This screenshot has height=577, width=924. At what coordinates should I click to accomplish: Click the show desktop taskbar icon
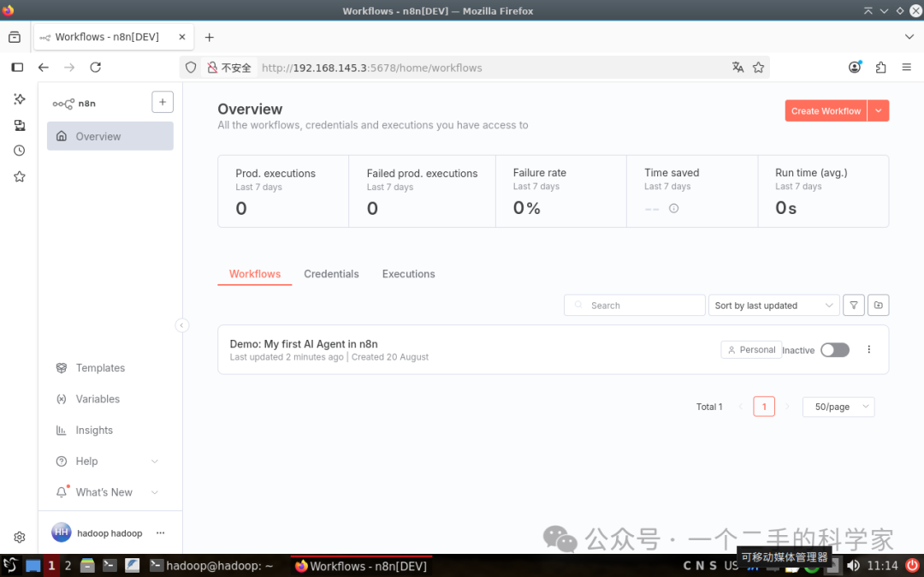coord(33,566)
